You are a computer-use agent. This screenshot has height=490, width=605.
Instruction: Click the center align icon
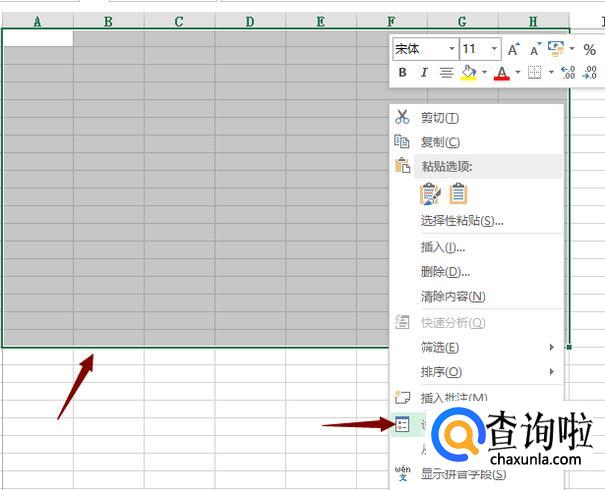(x=446, y=73)
